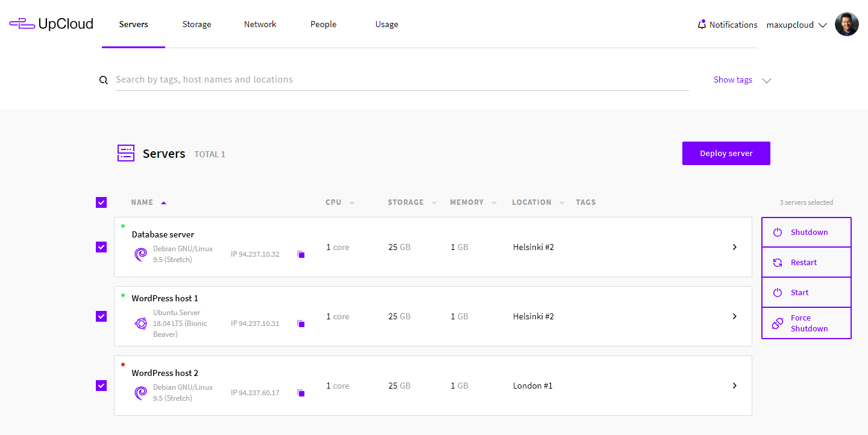Uncheck the WordPress host 1 checkbox

pos(101,316)
